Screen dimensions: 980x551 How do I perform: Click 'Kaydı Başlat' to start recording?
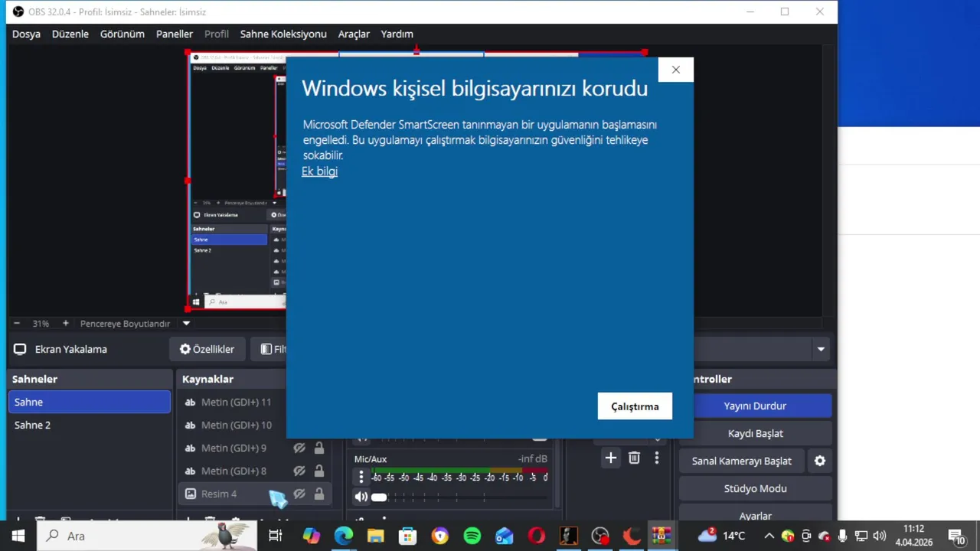click(x=755, y=433)
